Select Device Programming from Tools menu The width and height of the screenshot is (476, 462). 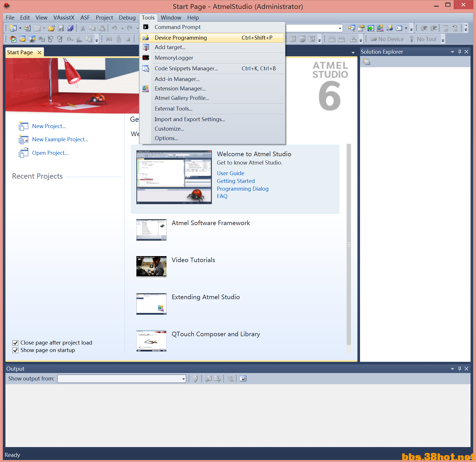point(212,38)
